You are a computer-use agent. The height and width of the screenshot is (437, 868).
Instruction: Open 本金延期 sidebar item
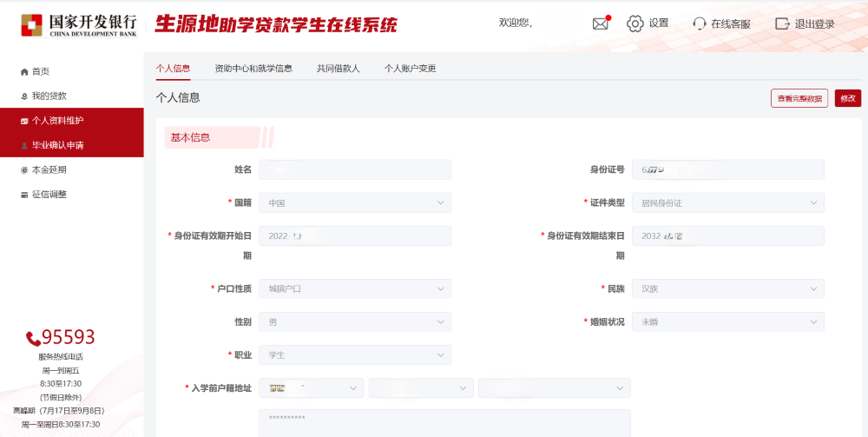(x=49, y=169)
